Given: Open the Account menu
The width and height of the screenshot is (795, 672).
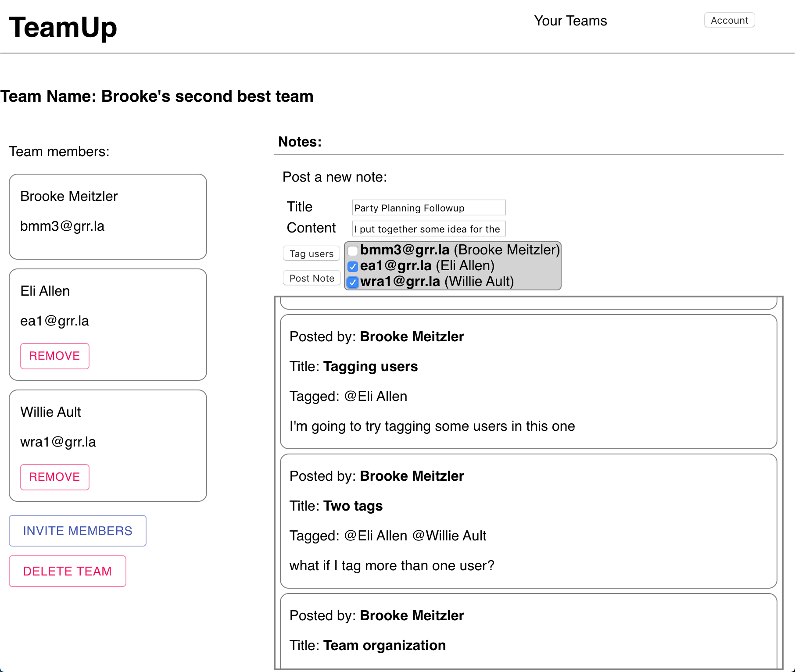Looking at the screenshot, I should click(x=729, y=20).
